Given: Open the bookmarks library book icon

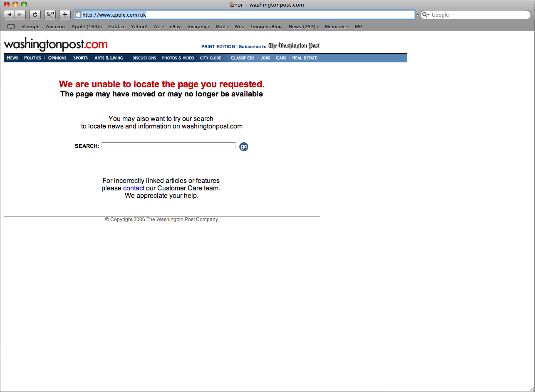Looking at the screenshot, I should coord(11,27).
